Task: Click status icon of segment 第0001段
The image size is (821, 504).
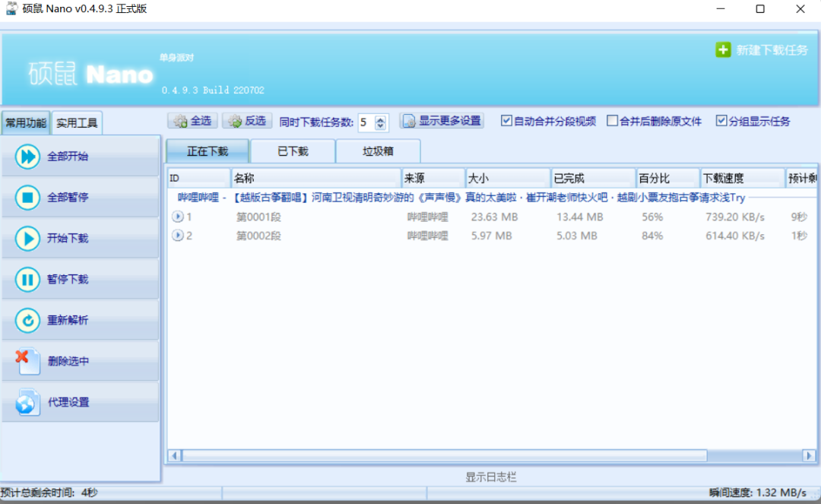Action: (177, 217)
